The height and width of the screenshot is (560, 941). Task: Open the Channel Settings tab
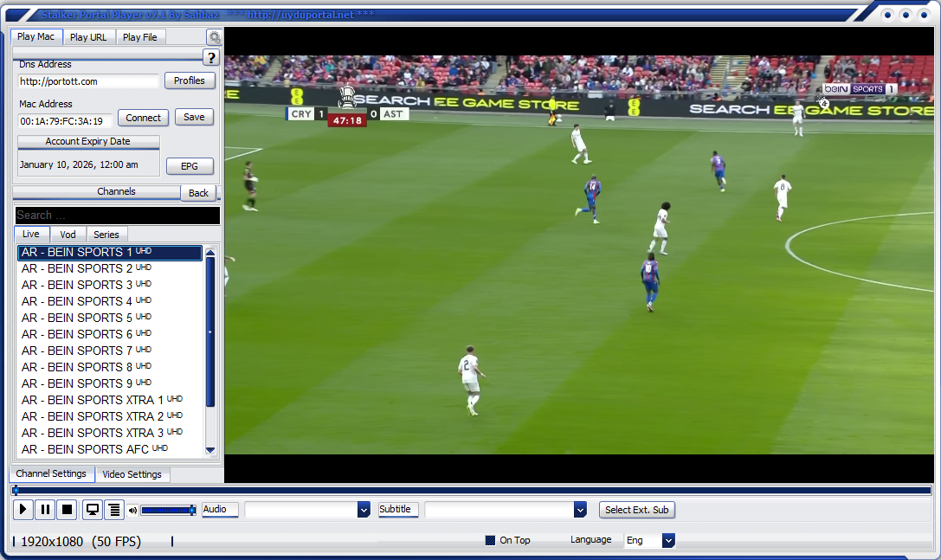51,473
